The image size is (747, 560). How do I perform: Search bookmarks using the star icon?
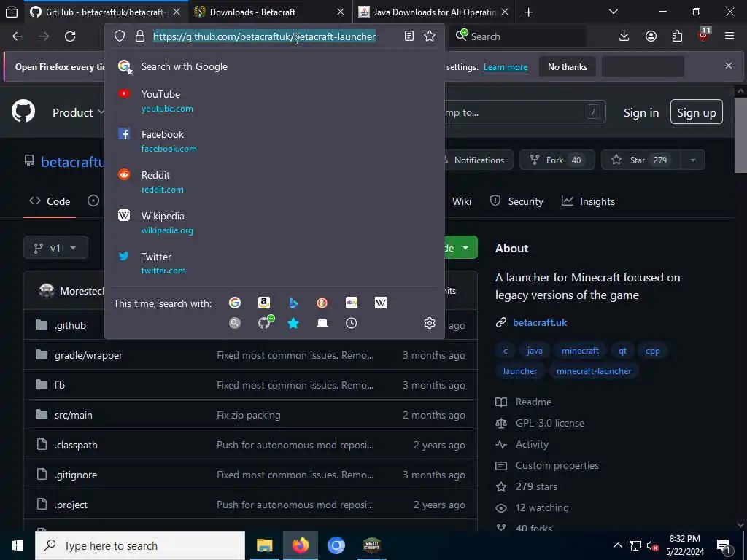[x=293, y=323]
